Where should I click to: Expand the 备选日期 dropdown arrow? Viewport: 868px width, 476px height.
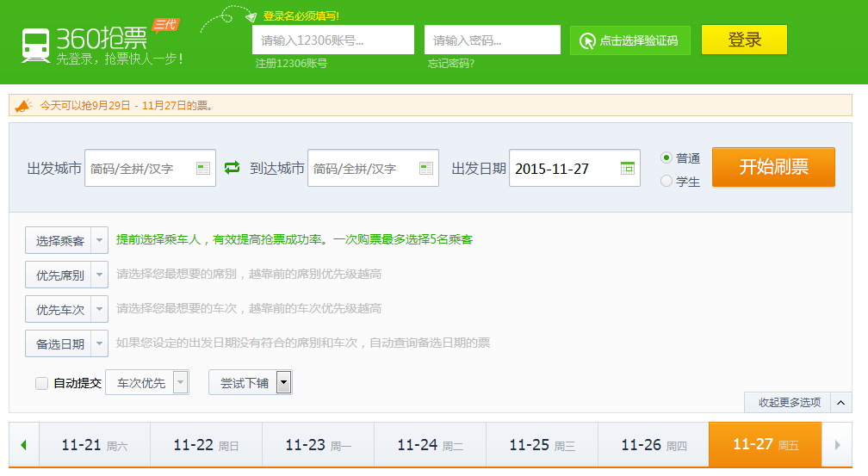point(100,343)
